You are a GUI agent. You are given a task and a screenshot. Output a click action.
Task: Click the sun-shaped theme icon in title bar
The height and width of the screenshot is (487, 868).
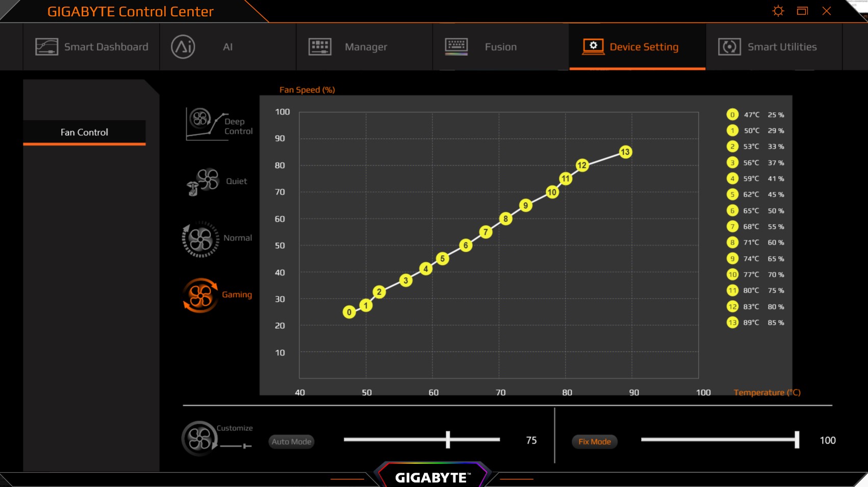click(778, 11)
